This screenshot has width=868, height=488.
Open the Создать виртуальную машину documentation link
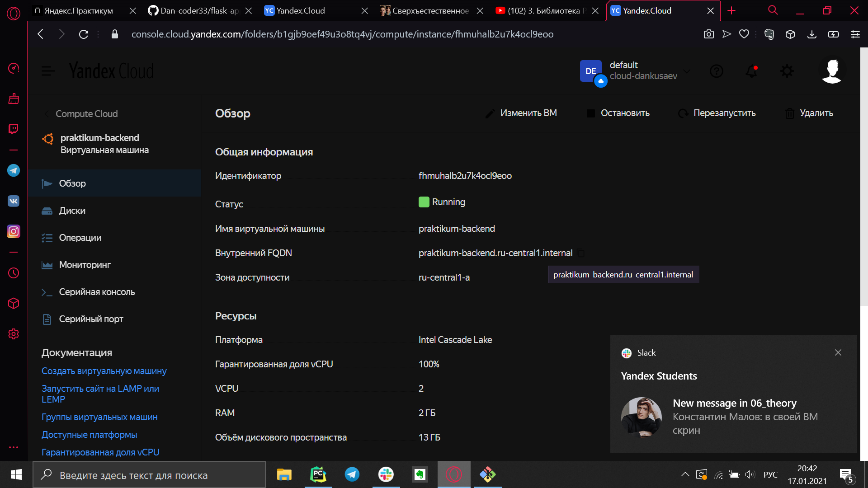[104, 371]
